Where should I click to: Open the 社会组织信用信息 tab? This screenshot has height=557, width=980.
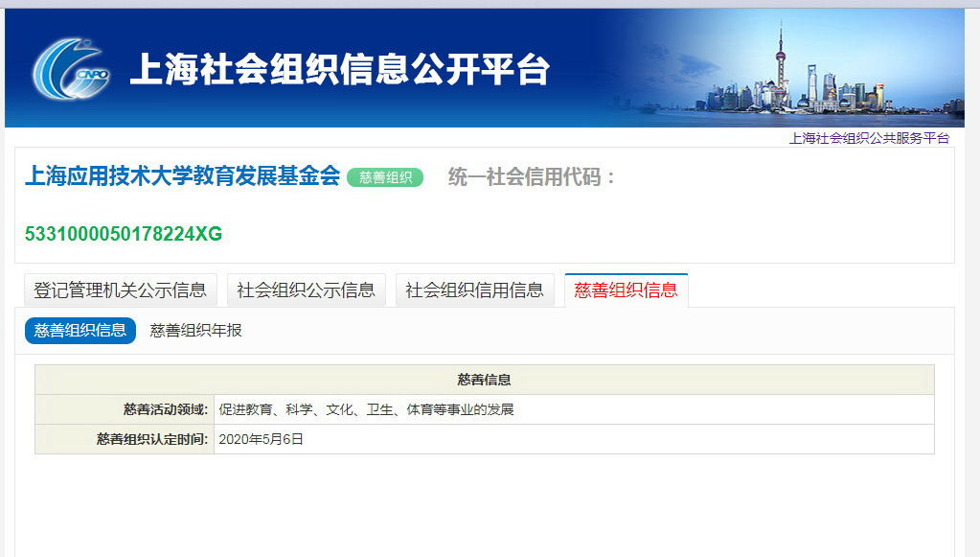[475, 290]
